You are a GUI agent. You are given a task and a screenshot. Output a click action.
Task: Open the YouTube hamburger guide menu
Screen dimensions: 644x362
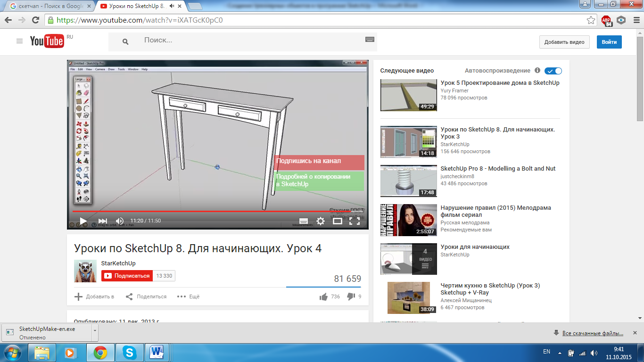[x=19, y=41]
